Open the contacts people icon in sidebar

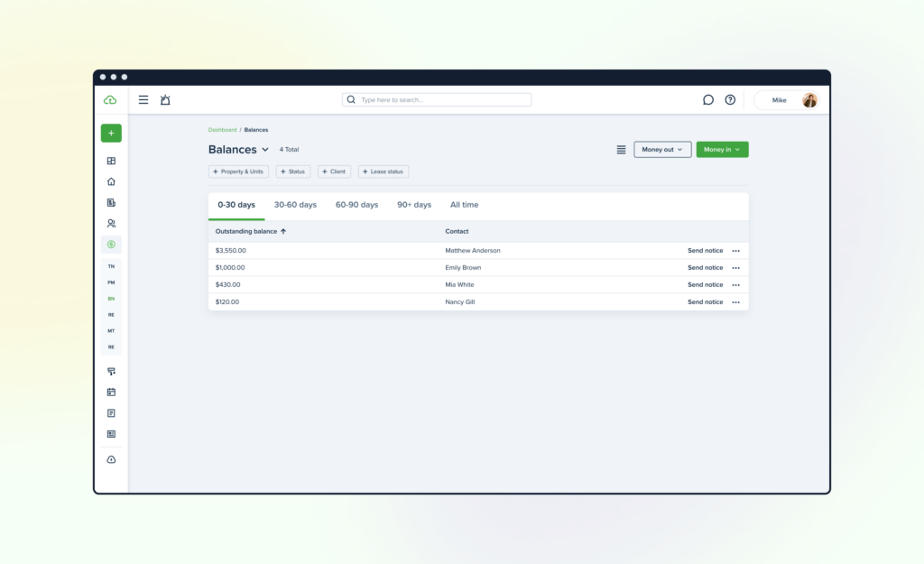[x=111, y=224]
